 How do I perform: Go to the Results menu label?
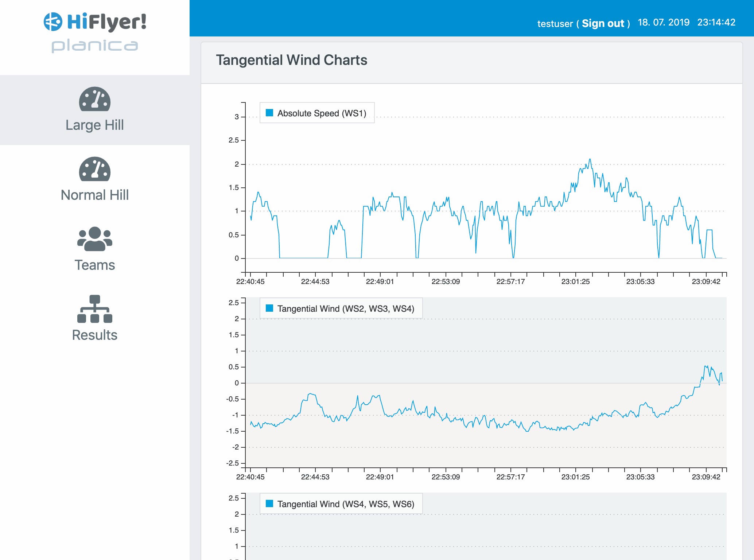94,335
